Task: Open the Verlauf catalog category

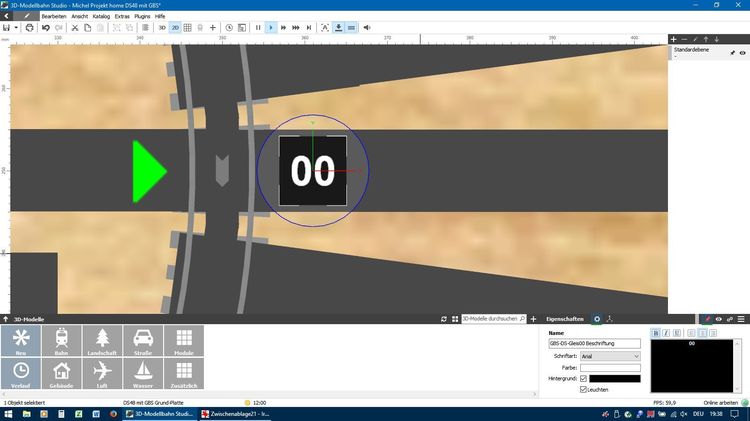Action: [x=21, y=373]
